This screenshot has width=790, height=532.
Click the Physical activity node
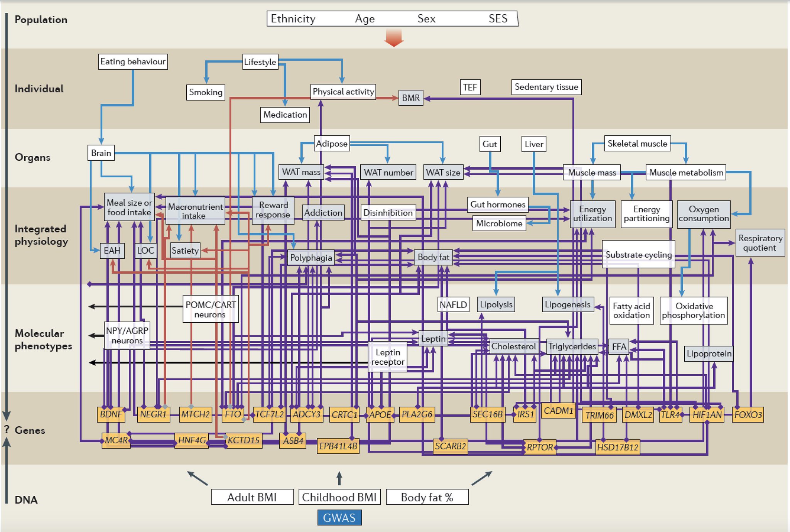tap(343, 92)
